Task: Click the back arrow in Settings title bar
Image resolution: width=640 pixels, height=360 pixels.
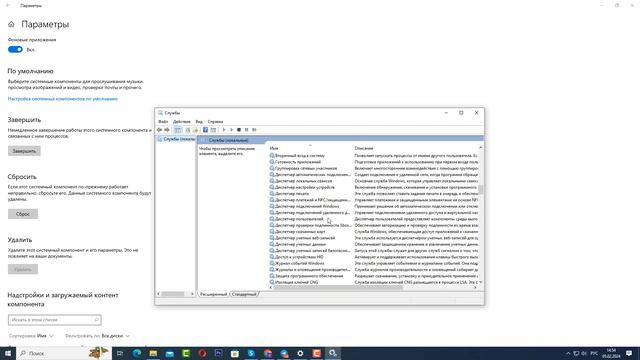Action: pos(8,5)
